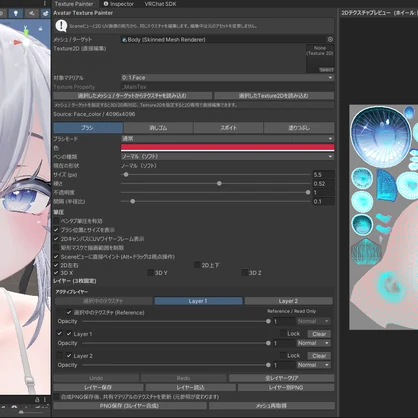
Task: Click the レイヤー別PNG button
Action: 286,387
